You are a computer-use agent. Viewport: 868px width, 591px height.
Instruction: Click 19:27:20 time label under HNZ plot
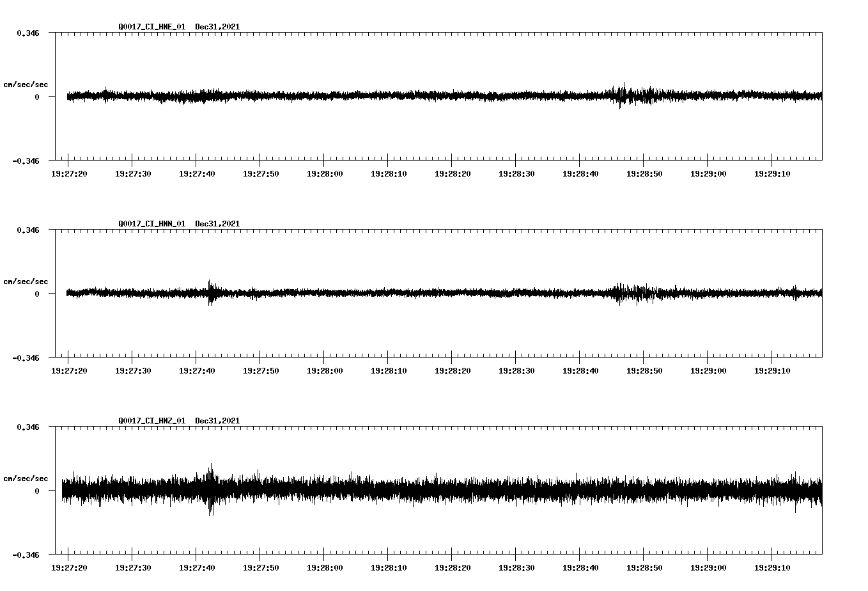click(x=69, y=568)
